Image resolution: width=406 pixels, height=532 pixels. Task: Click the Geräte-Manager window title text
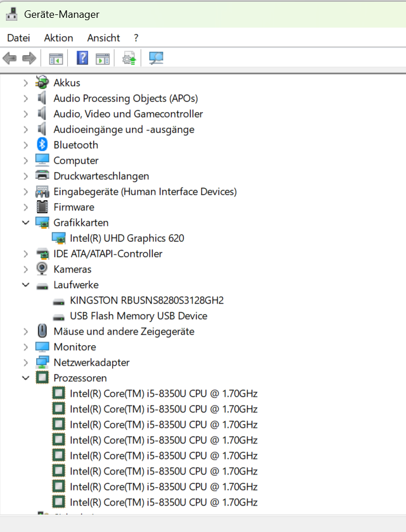(62, 14)
